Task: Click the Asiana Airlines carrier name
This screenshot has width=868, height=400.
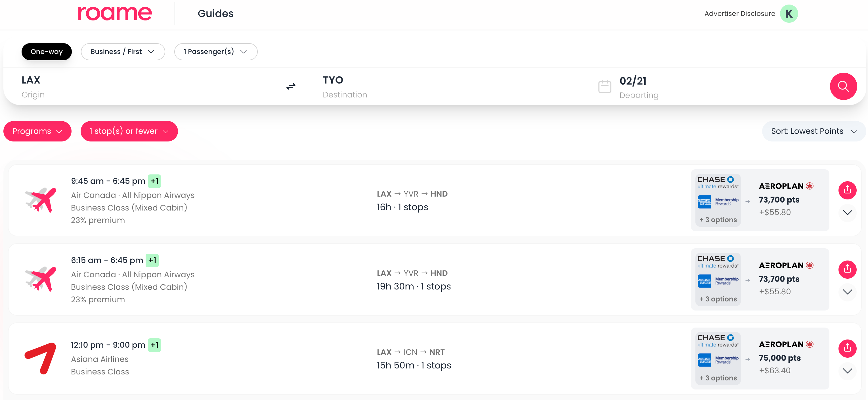Action: (x=100, y=359)
